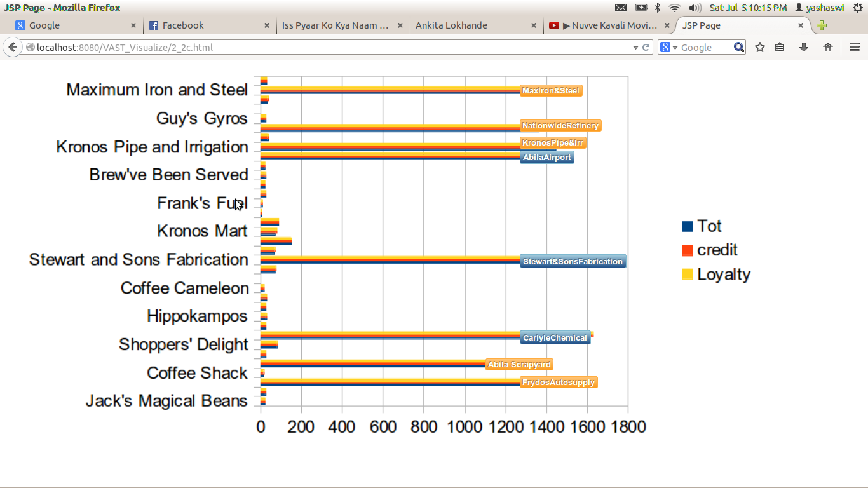
Task: Click the browser back arrow button
Action: 13,47
